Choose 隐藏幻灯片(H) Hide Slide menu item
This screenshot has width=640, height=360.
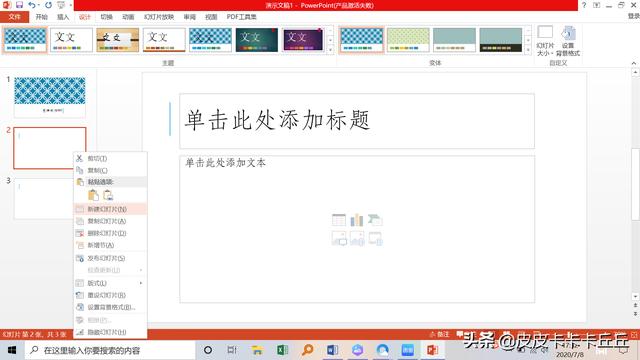(x=110, y=332)
